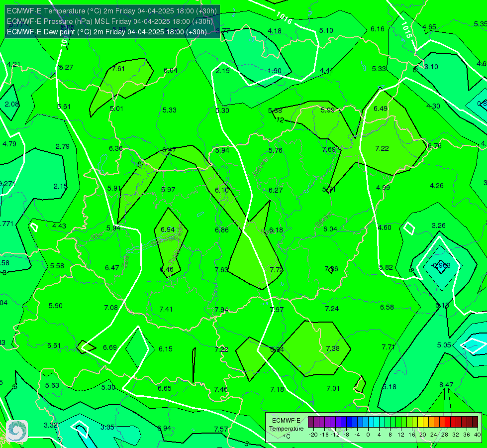Image resolution: width=487 pixels, height=448 pixels.
Task: Click the 4.43 dew point value
Action: click(59, 226)
